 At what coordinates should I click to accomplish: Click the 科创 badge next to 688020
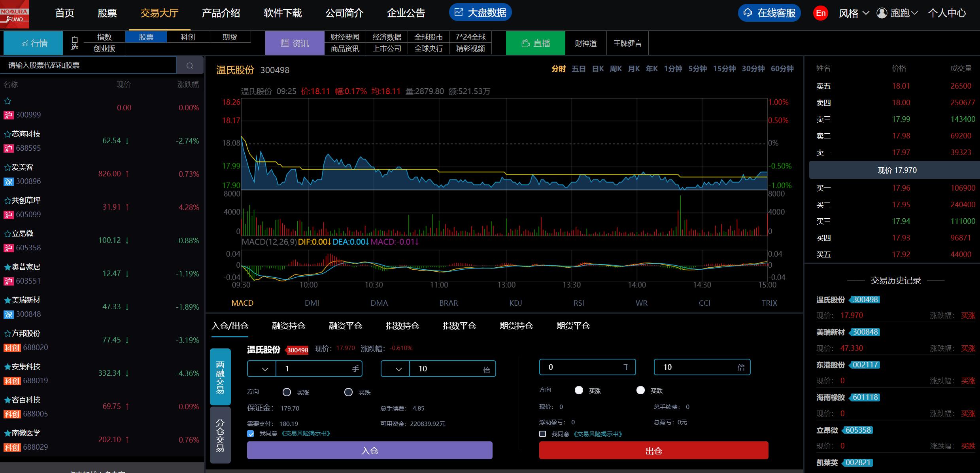[12, 348]
